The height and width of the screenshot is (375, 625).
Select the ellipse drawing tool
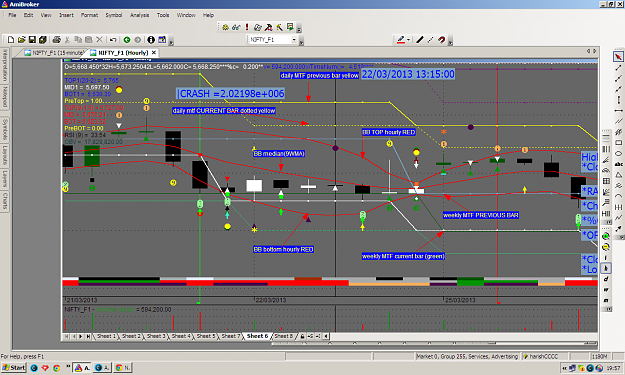pos(618,153)
